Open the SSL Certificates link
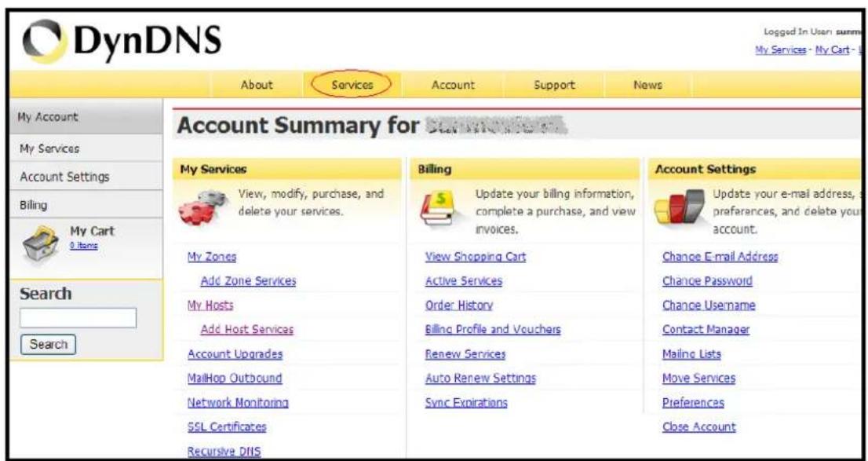 click(x=227, y=427)
